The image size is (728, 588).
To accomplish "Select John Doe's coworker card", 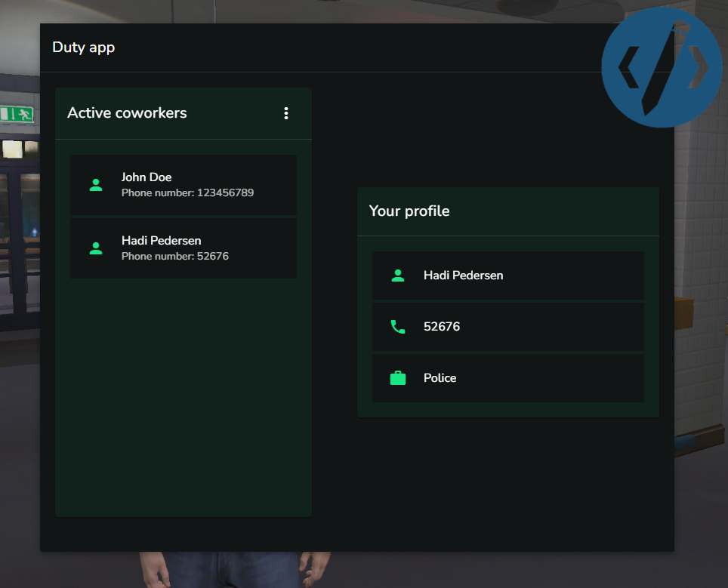I will point(184,184).
